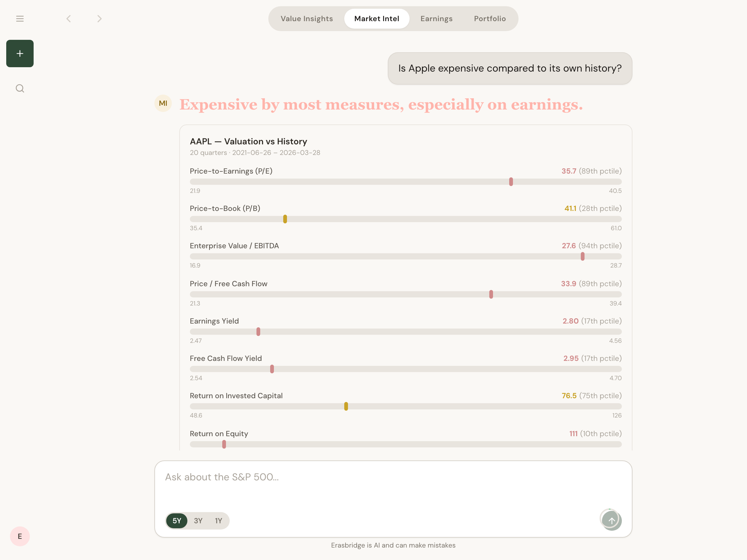Click the Earnings Yield percentile marker

tap(258, 332)
